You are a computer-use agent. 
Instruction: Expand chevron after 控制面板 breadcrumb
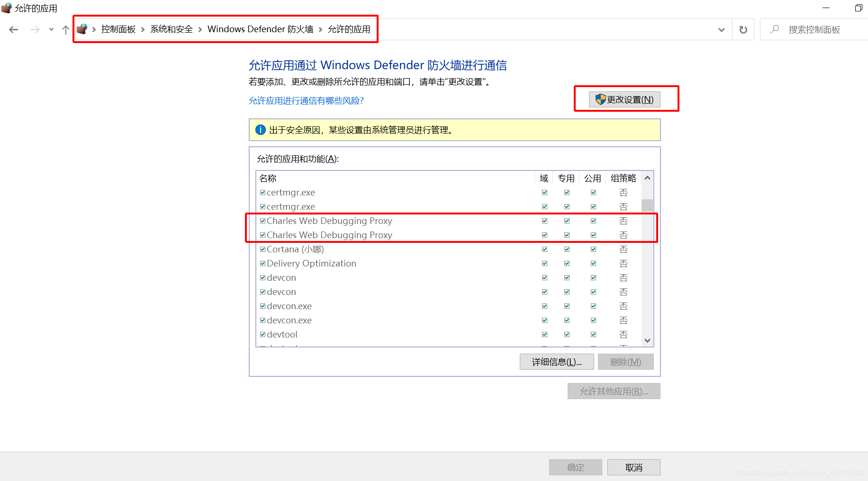[x=143, y=29]
